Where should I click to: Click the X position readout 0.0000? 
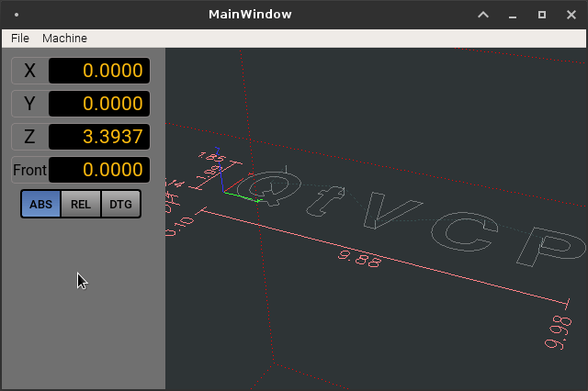pyautogui.click(x=99, y=71)
